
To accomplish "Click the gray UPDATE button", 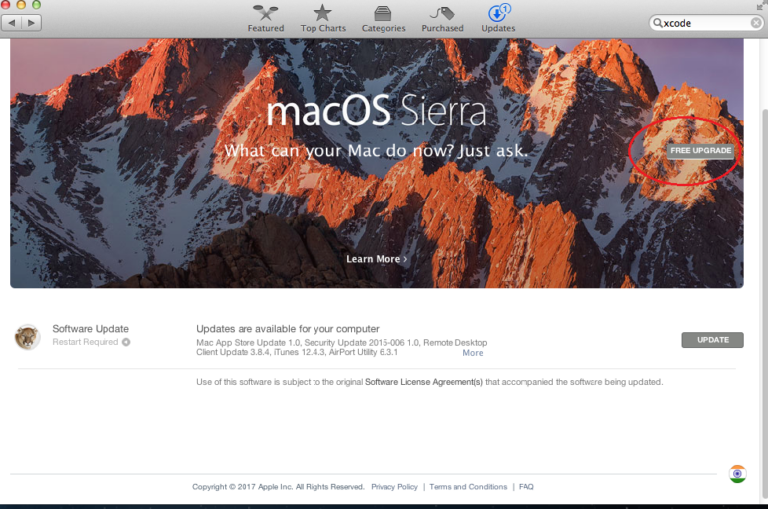I will [x=712, y=340].
